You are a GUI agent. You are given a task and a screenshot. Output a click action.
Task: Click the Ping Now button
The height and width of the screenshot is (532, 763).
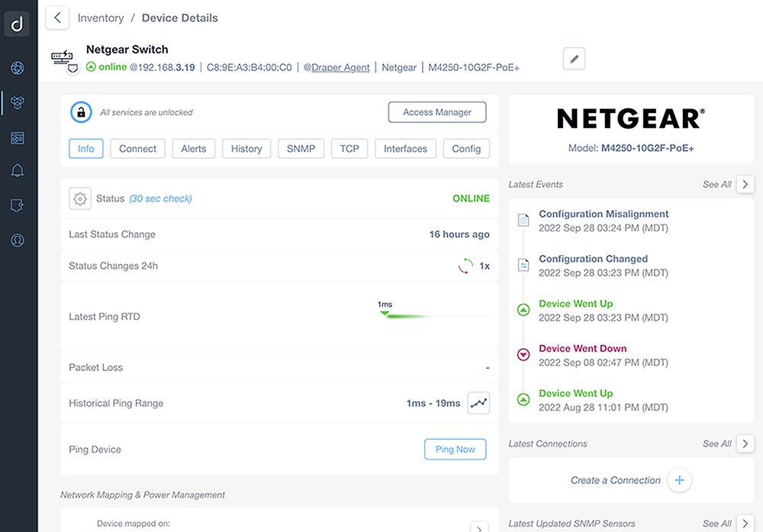pos(455,450)
